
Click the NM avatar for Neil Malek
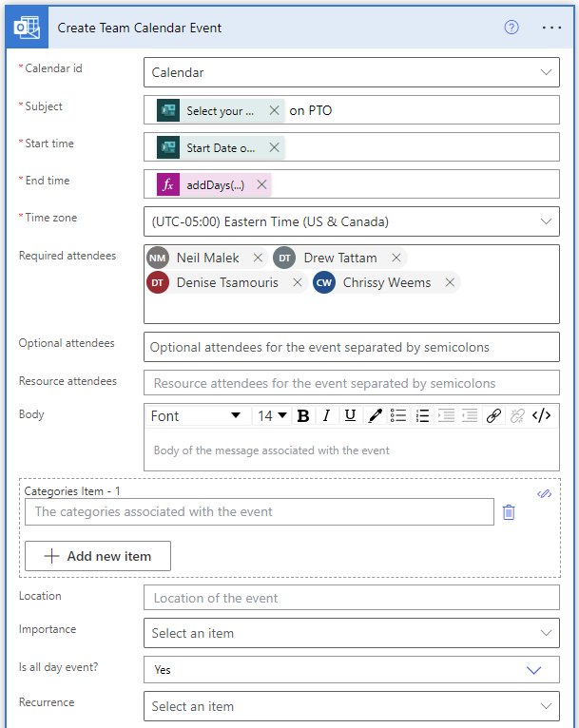coord(158,258)
